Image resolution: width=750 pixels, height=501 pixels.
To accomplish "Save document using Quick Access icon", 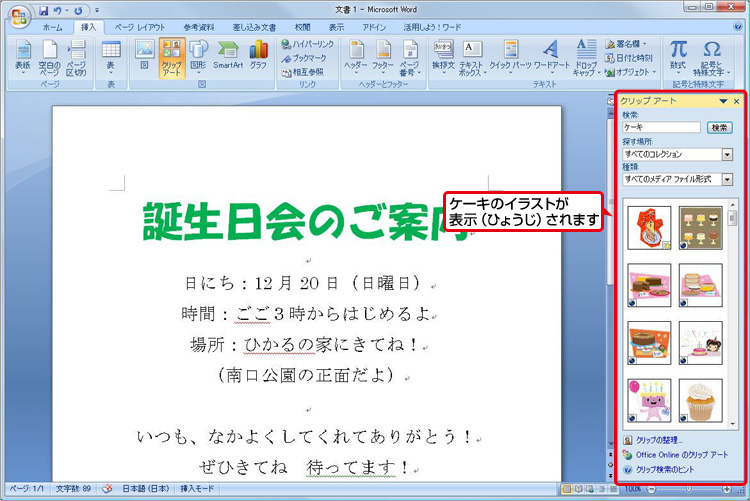I will click(x=44, y=10).
